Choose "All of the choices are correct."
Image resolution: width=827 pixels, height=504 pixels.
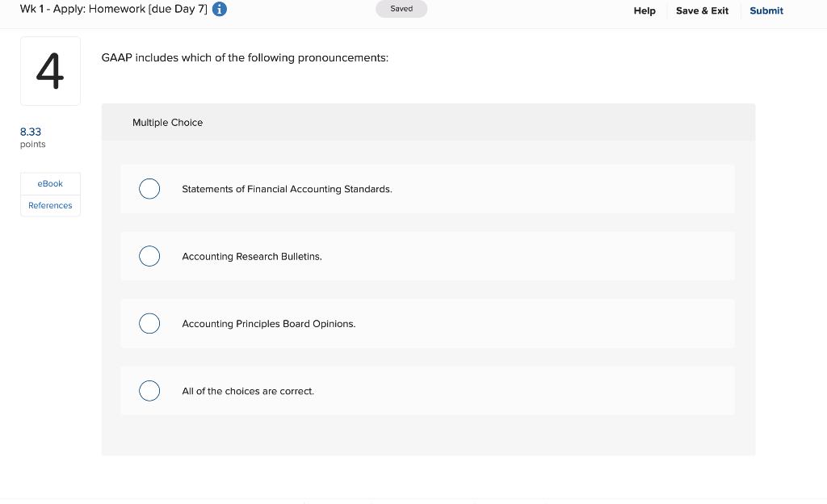click(x=149, y=390)
